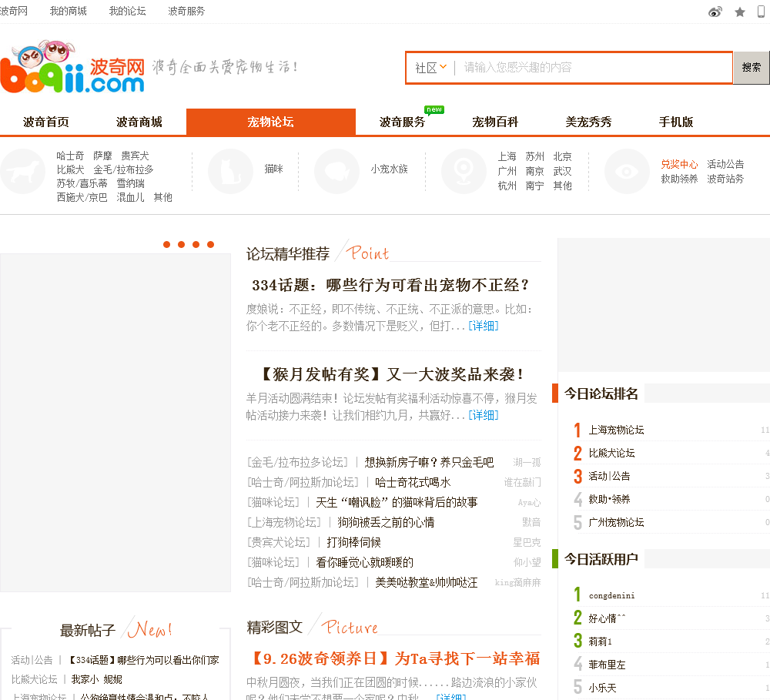Click the dog category circle icon
770x700 pixels.
(22, 172)
